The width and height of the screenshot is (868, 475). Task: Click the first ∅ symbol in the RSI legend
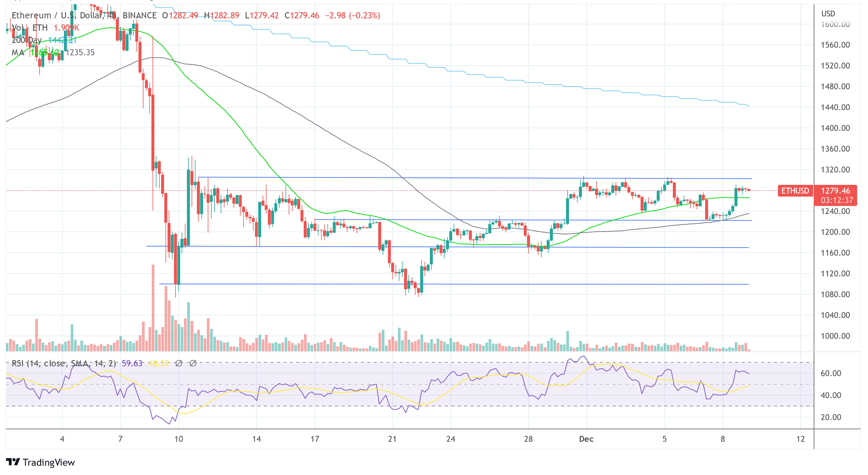(179, 364)
